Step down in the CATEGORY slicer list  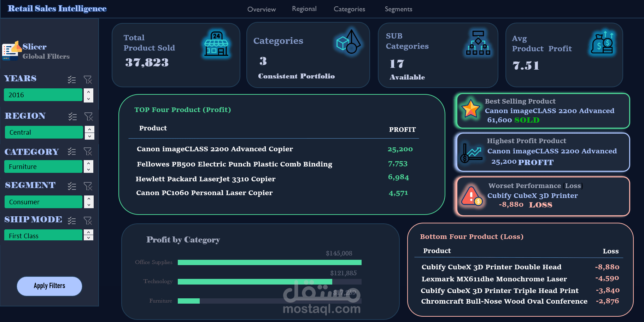pos(89,170)
